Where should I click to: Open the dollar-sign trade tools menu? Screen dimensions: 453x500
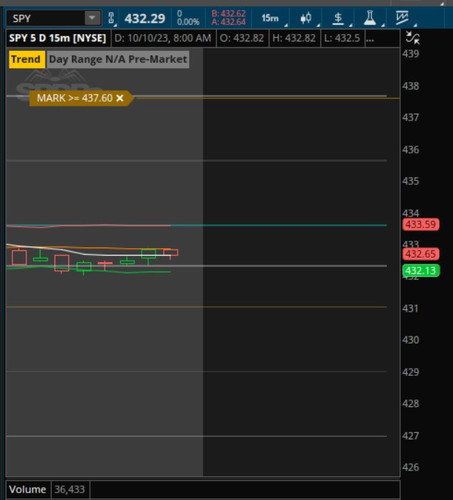(x=338, y=18)
